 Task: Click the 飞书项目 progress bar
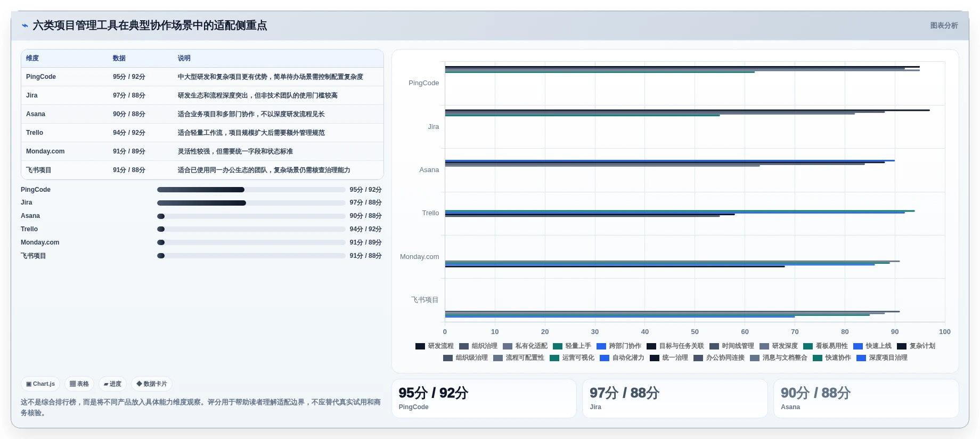(x=251, y=256)
